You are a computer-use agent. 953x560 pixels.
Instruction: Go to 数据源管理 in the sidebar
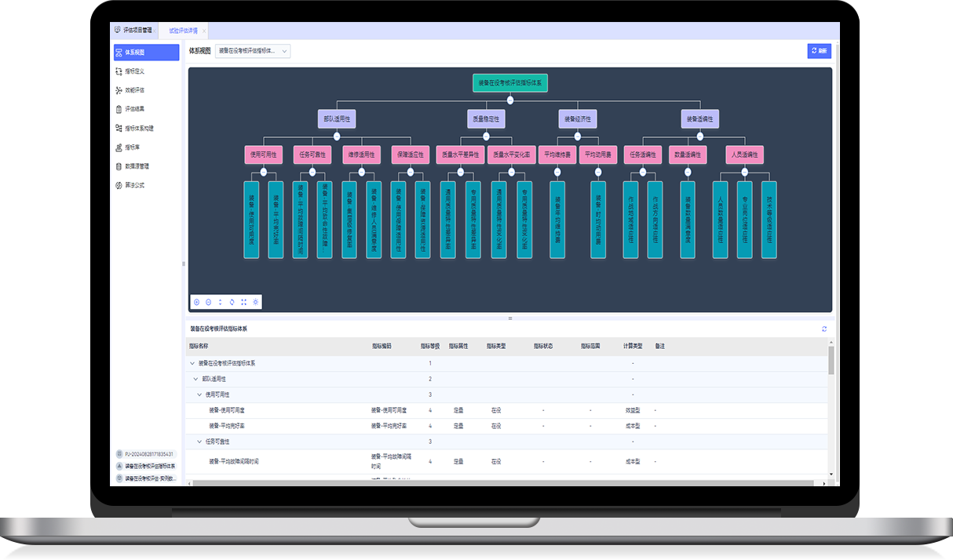coord(137,166)
